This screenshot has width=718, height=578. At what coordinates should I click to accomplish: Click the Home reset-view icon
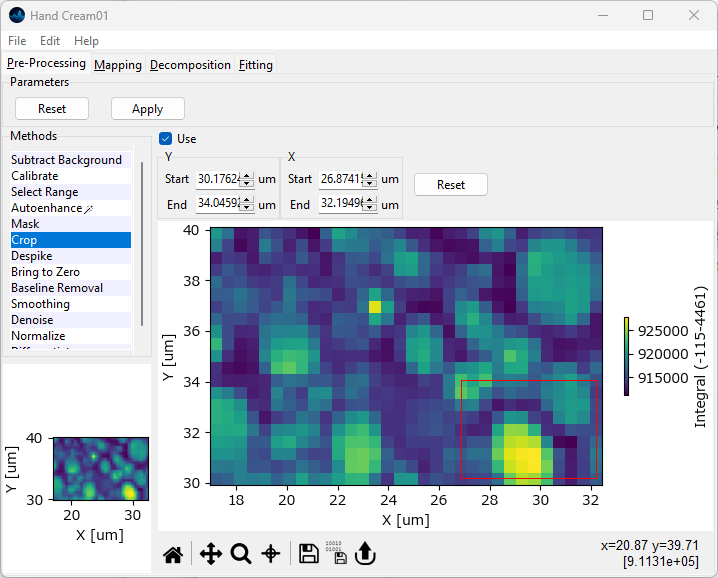click(173, 554)
